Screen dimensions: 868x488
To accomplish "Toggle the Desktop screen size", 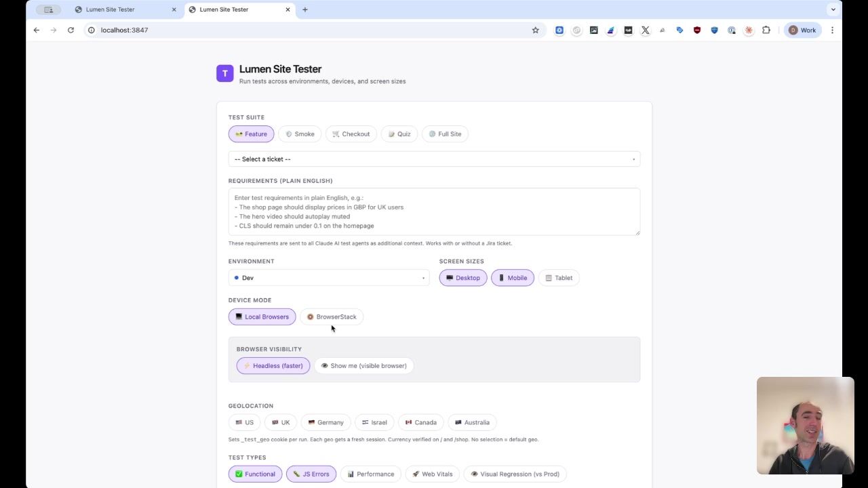I will (463, 278).
